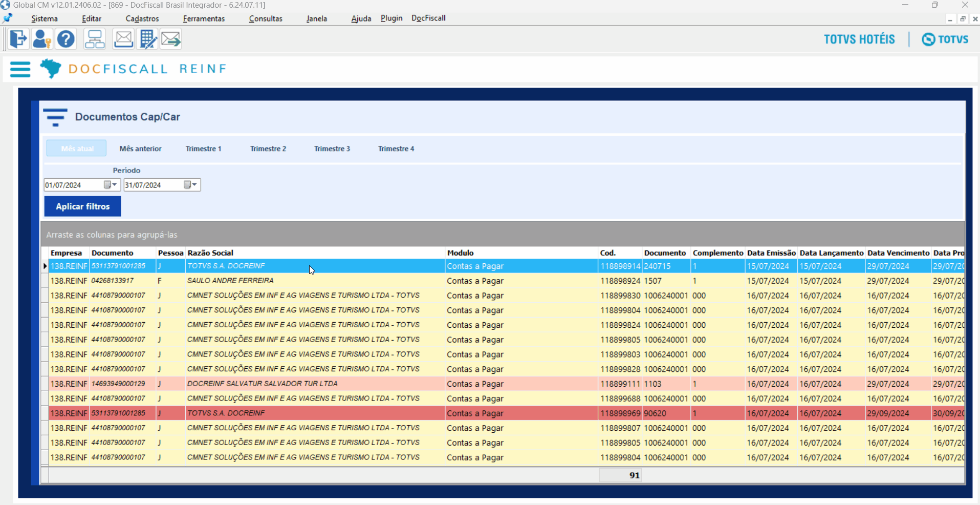The image size is (980, 505).
Task: Open the Sistema menu
Action: 45,18
